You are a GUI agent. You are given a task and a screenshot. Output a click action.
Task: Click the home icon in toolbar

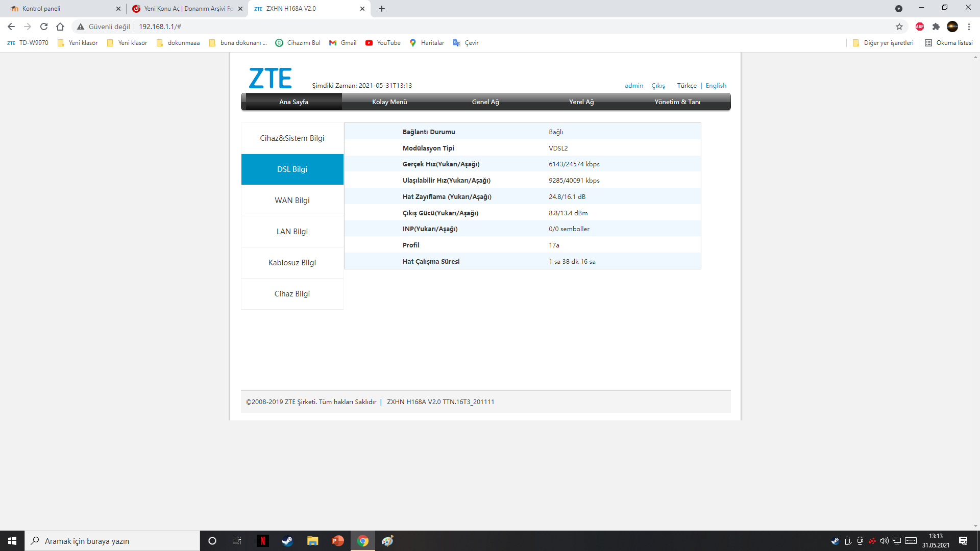pyautogui.click(x=60, y=27)
